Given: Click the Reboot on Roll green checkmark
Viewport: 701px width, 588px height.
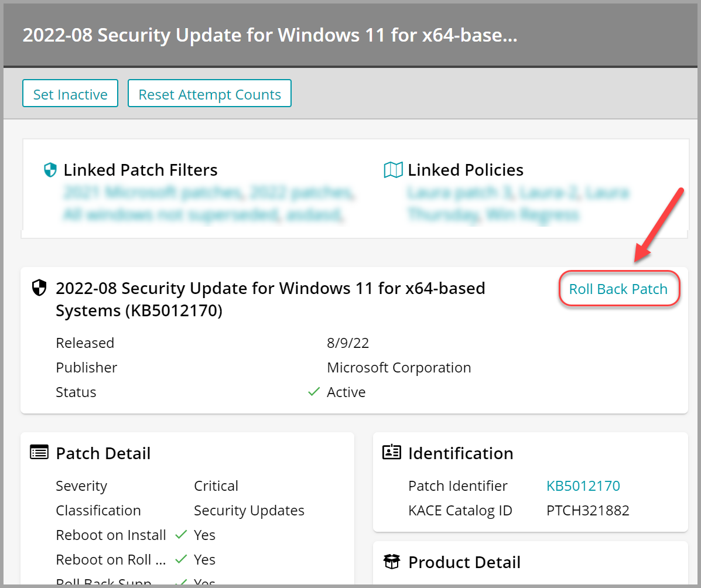Looking at the screenshot, I should 181,559.
